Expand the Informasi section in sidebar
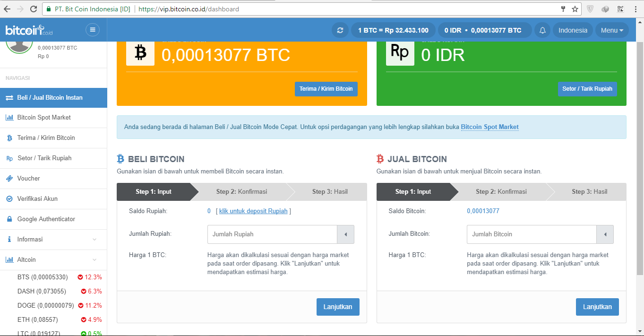Viewport: 644px width, 336px height. click(53, 240)
